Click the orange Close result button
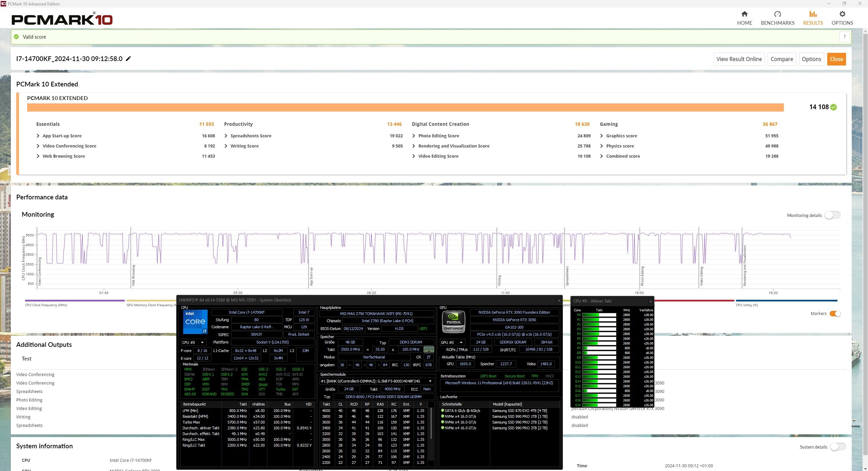Screen dimensions: 868x471 click(836, 59)
